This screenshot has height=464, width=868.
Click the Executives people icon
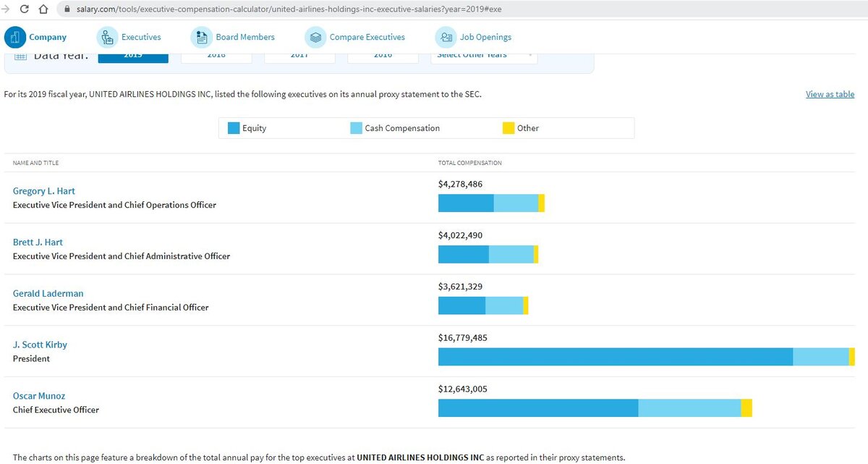pyautogui.click(x=107, y=37)
